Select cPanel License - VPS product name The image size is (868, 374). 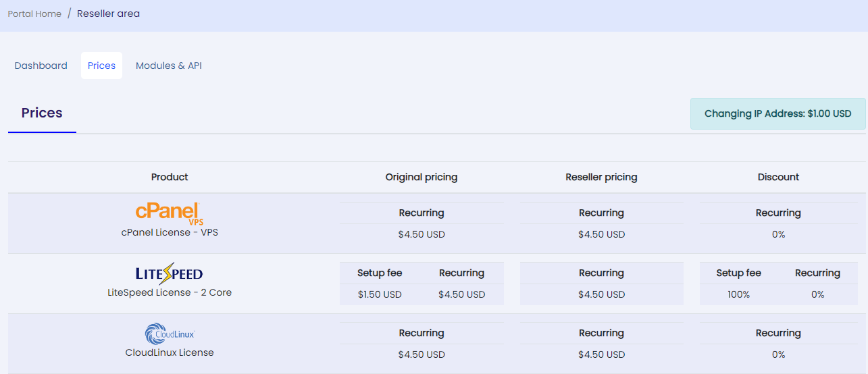click(170, 232)
